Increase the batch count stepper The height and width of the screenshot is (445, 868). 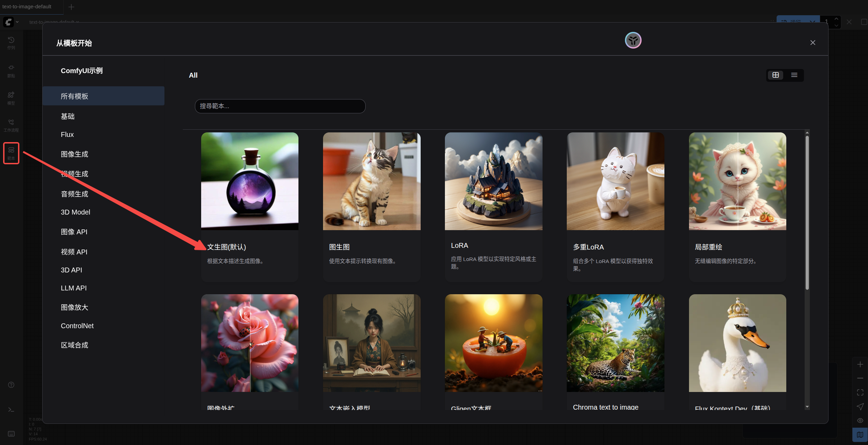836,19
